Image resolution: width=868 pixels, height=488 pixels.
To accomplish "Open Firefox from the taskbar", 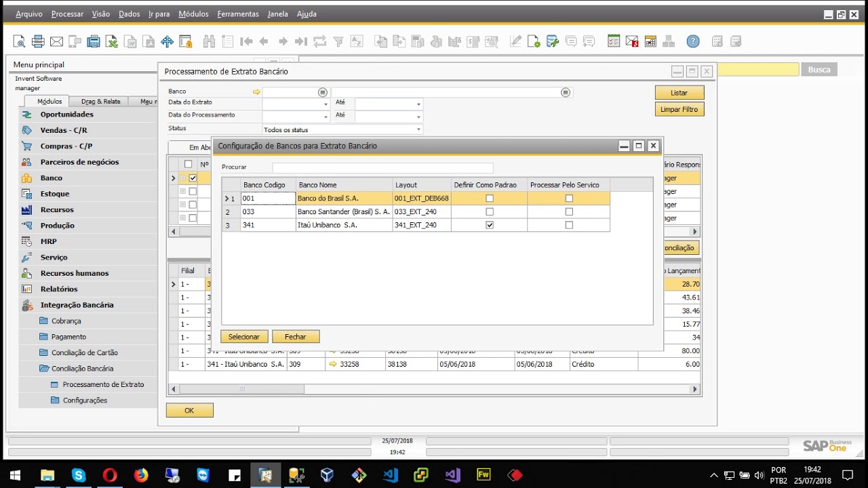I will click(x=141, y=475).
